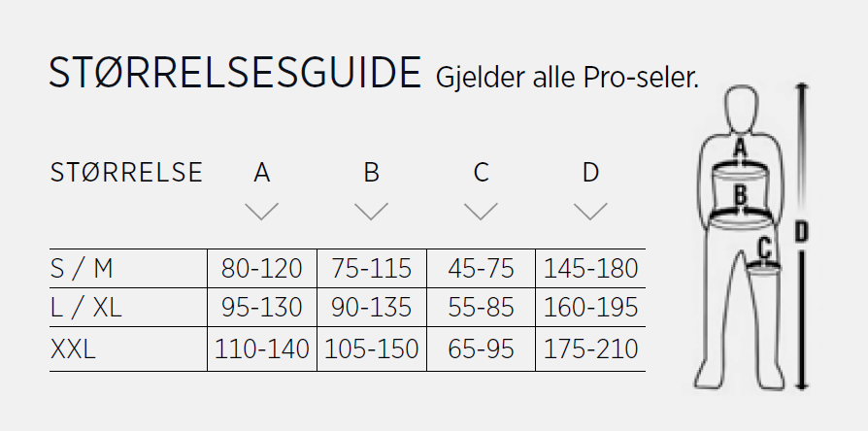
Task: Click the chevron below column D
Action: click(x=590, y=212)
